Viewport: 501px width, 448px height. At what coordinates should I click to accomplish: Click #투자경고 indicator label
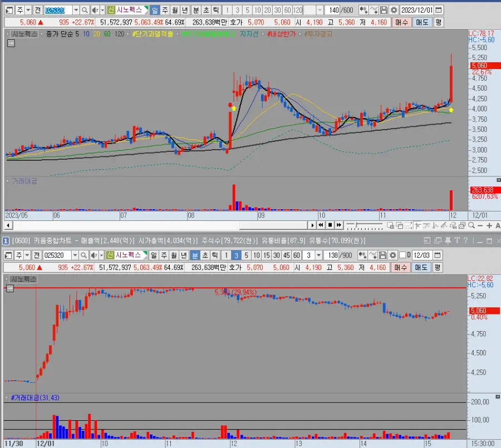click(x=318, y=34)
